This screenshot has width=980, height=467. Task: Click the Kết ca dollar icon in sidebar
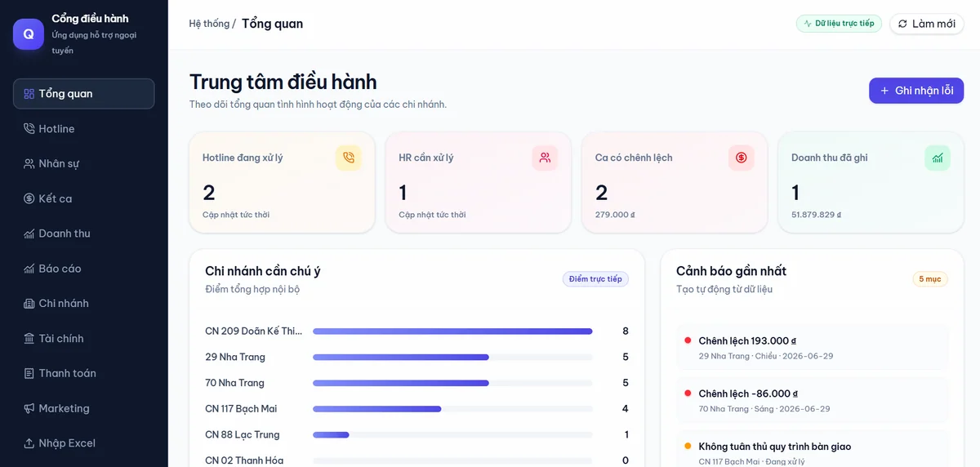click(29, 198)
